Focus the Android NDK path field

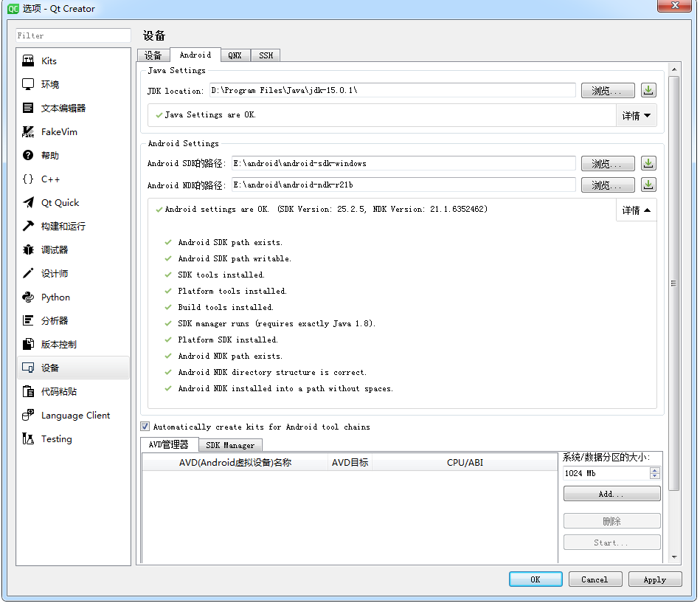click(x=403, y=185)
